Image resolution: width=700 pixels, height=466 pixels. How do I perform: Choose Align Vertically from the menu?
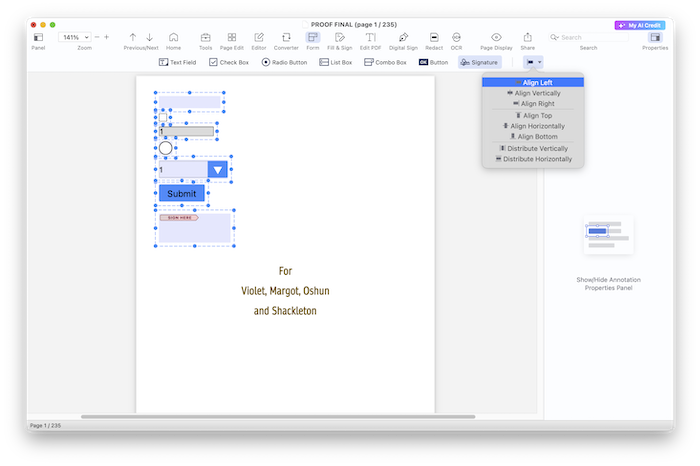click(x=533, y=93)
